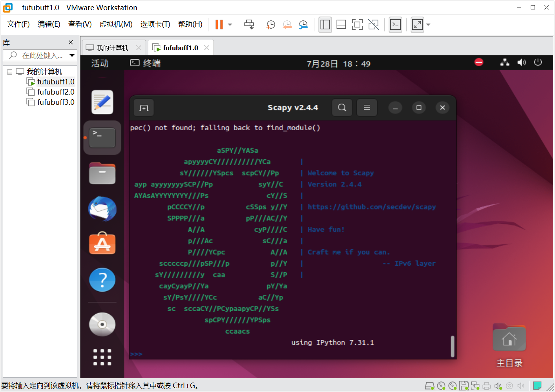
Task: Click the terminal scrollbar handle
Action: [453, 346]
